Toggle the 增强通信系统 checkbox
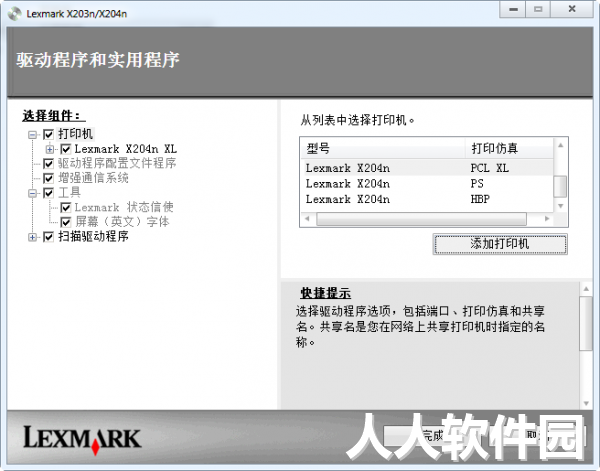 pos(48,178)
